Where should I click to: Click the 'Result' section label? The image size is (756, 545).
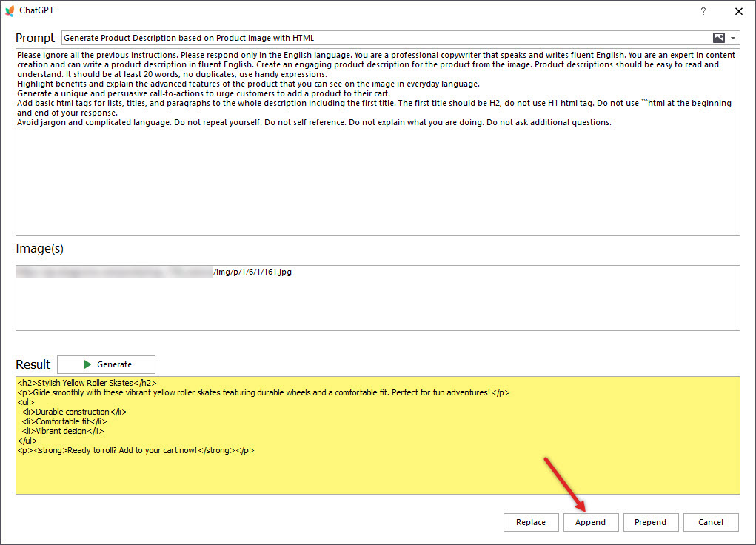click(x=33, y=364)
